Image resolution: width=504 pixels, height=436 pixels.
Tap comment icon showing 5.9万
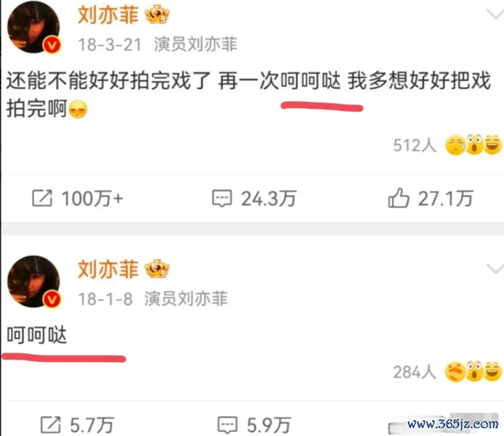(228, 425)
